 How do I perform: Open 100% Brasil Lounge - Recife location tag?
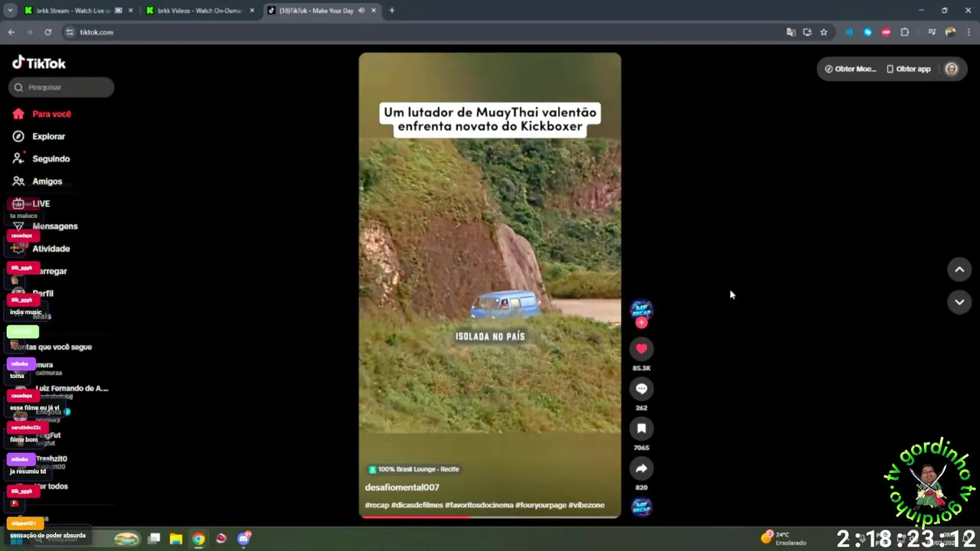tap(413, 469)
